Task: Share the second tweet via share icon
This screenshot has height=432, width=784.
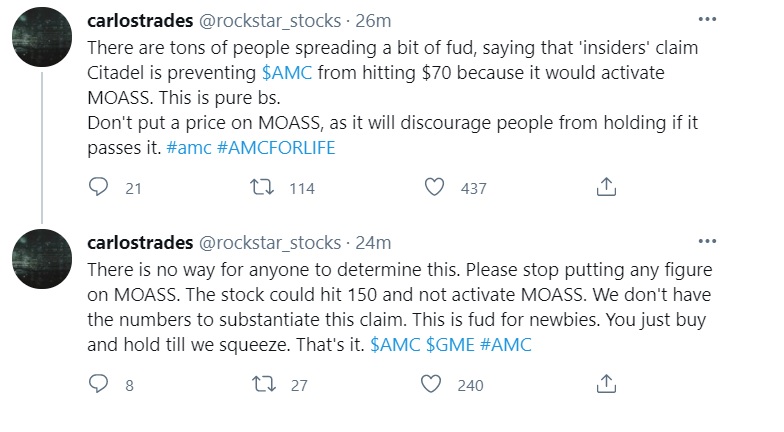Action: pos(605,384)
